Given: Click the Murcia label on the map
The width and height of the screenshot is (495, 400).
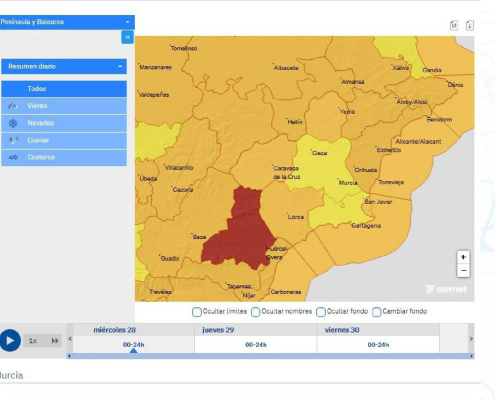Looking at the screenshot, I should [348, 183].
